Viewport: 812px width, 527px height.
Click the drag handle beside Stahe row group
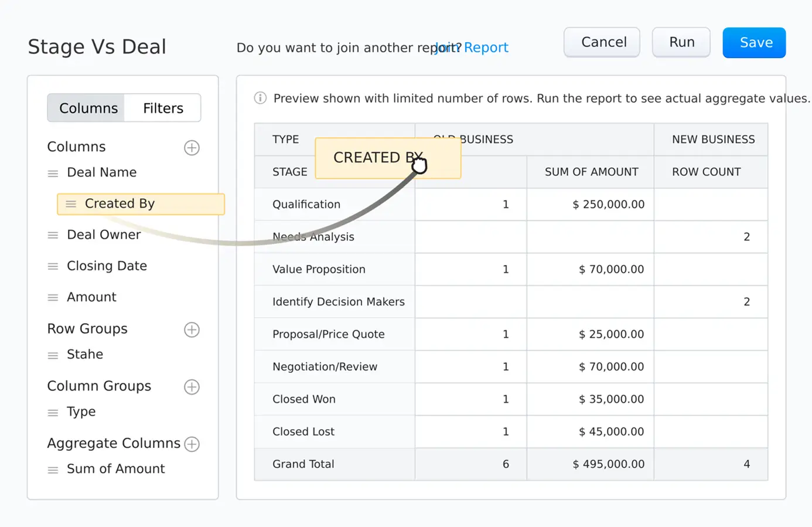pos(53,355)
